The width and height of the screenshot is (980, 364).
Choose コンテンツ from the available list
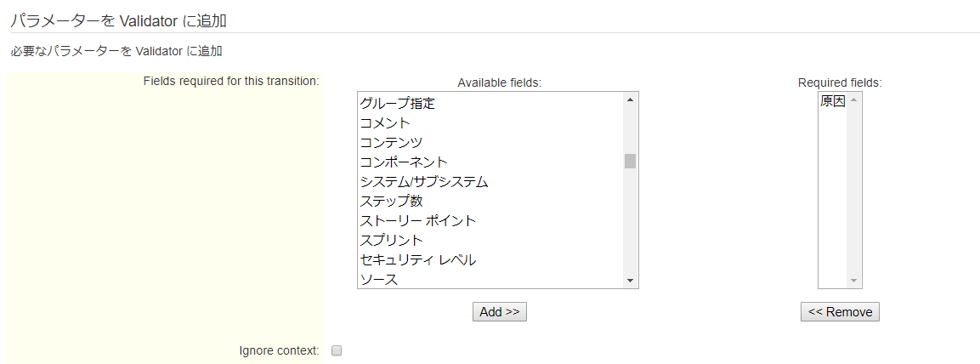pyautogui.click(x=490, y=143)
